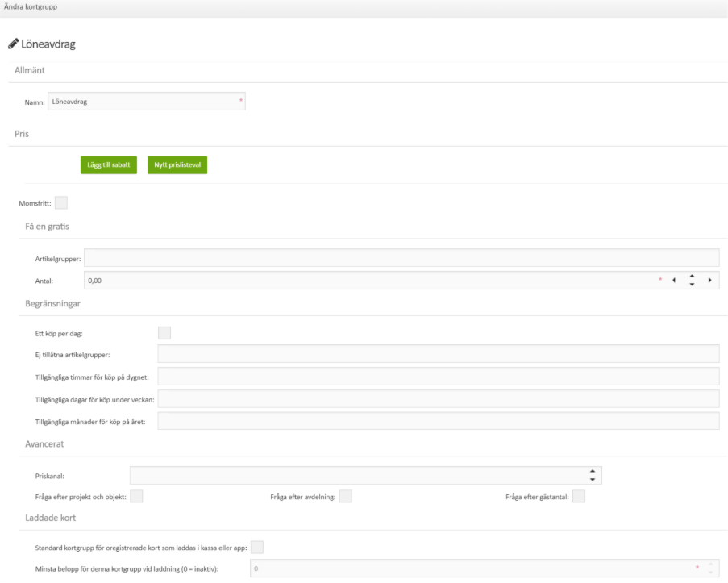728x583 pixels.
Task: Toggle the Fråga efter gästantal checkbox
Action: pos(578,498)
